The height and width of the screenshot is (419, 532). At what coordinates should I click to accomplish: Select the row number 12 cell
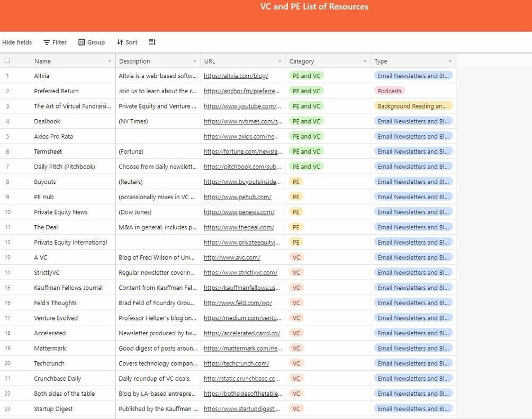click(x=7, y=243)
